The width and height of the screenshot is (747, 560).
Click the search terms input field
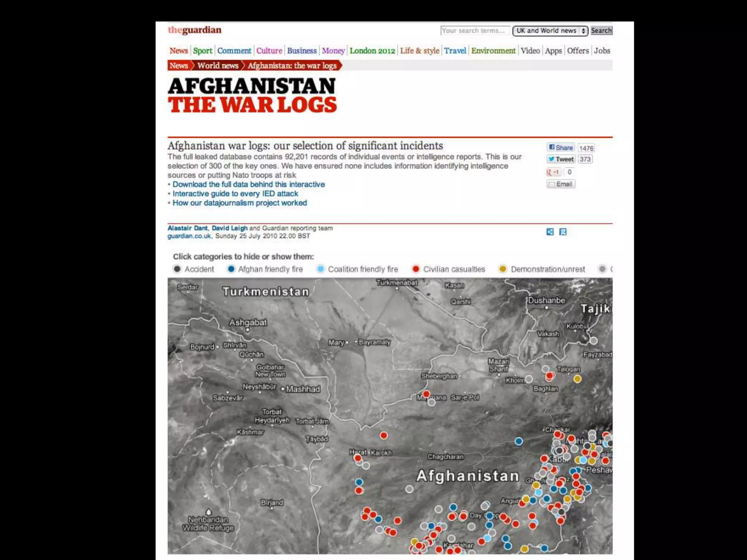point(475,31)
